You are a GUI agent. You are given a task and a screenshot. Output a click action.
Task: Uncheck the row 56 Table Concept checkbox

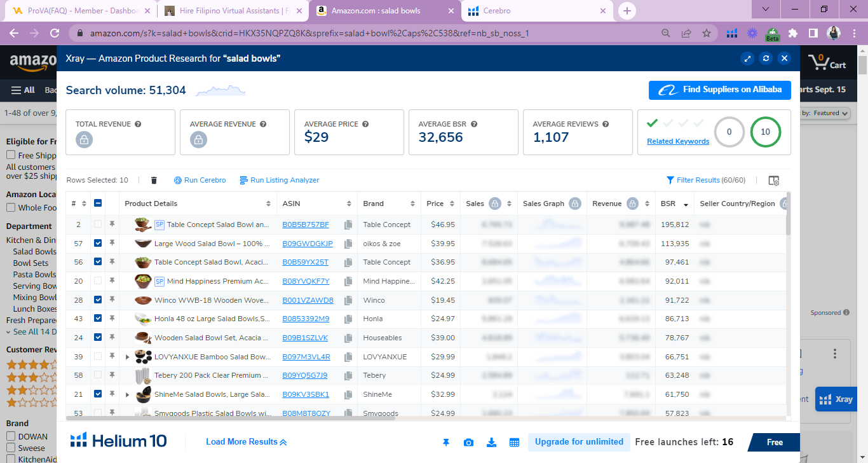tap(98, 262)
